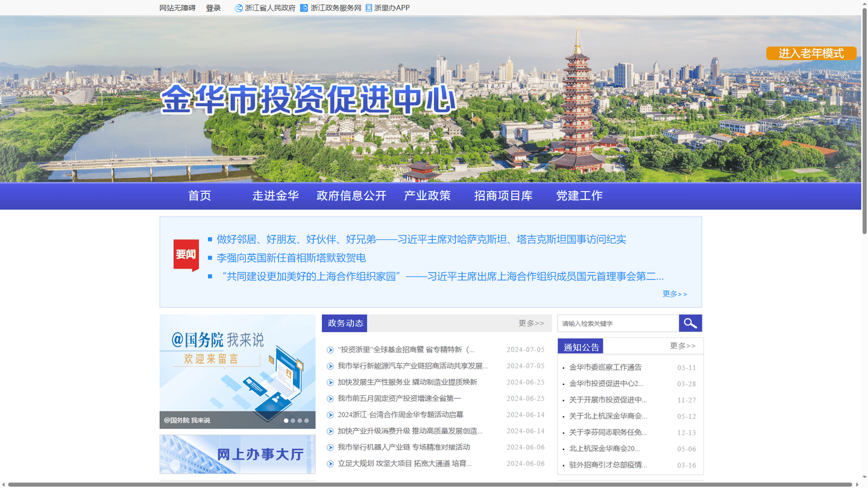
Task: Open 党建工作 navigation item
Action: click(579, 196)
